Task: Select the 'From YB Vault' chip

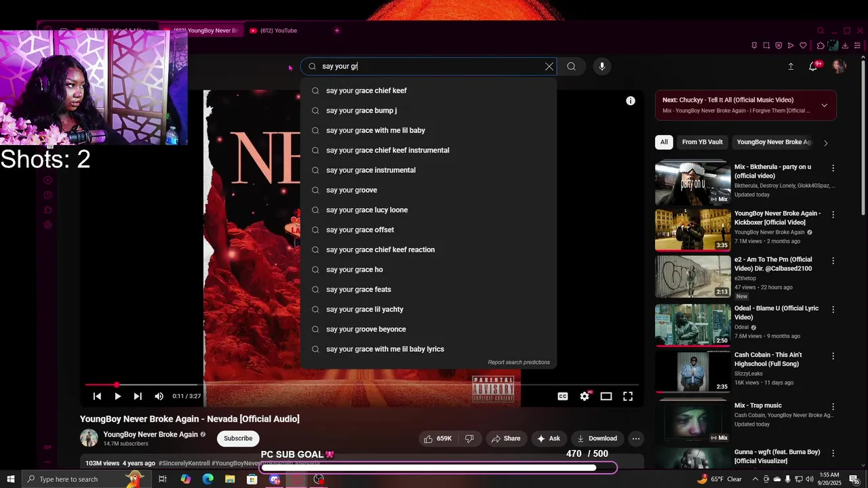Action: [703, 142]
